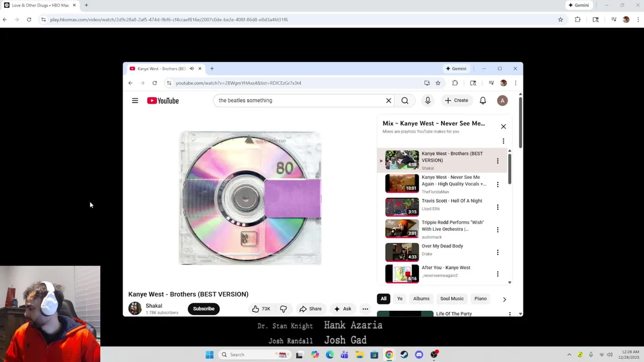Play Trippie Redd Performs "Wish" video
644x362 pixels.
pyautogui.click(x=402, y=228)
